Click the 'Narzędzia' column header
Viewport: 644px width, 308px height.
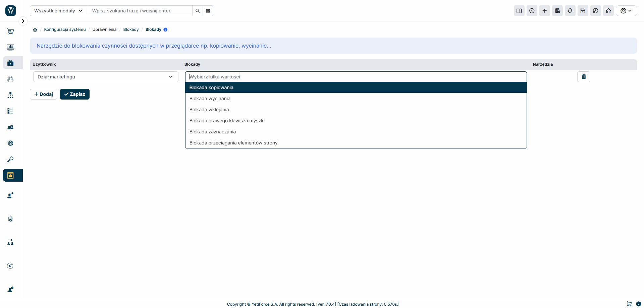click(543, 64)
